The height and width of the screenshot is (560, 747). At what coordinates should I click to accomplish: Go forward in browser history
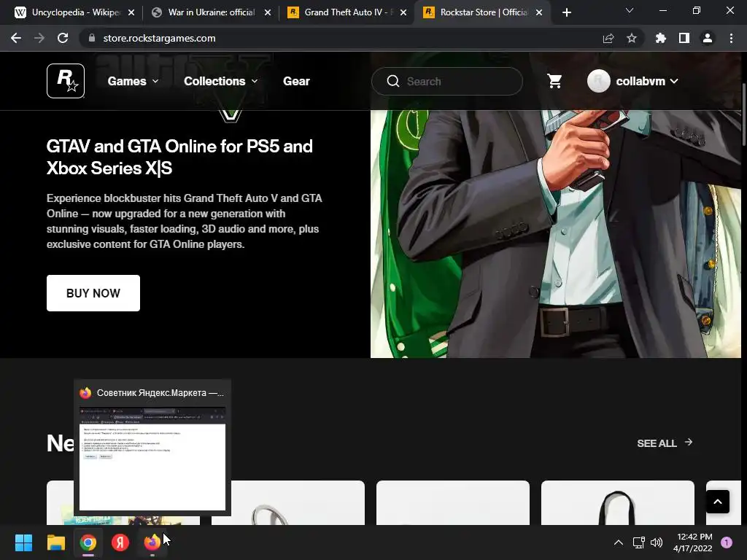pyautogui.click(x=39, y=38)
